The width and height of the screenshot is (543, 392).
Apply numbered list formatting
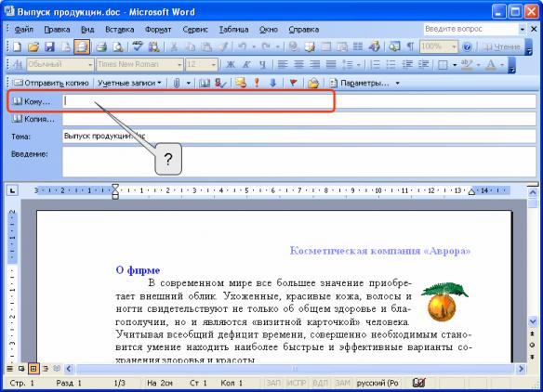tap(375, 64)
